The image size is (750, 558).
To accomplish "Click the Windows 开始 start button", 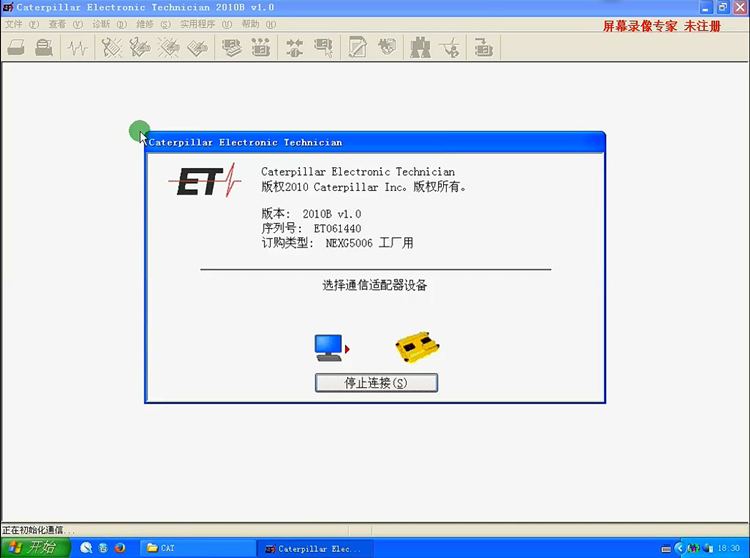I will click(35, 547).
